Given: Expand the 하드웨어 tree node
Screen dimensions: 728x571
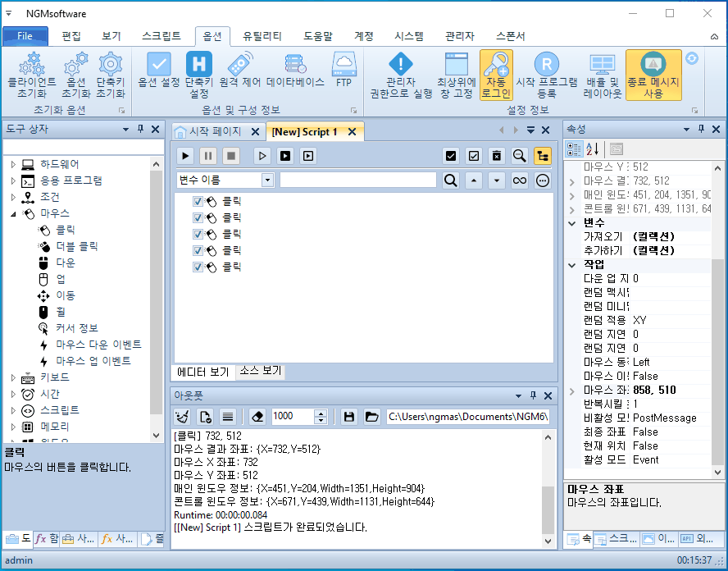Looking at the screenshot, I should tap(13, 164).
